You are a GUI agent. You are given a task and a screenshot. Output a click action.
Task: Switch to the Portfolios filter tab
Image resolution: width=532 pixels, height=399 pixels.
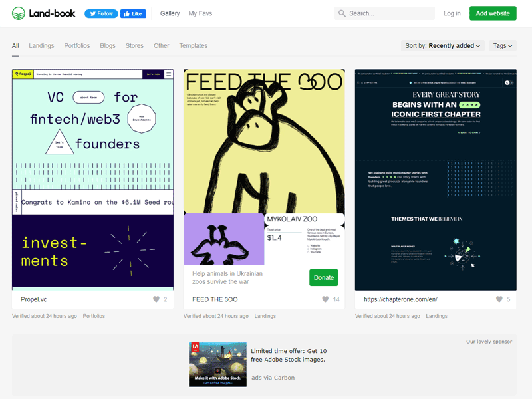pyautogui.click(x=77, y=45)
